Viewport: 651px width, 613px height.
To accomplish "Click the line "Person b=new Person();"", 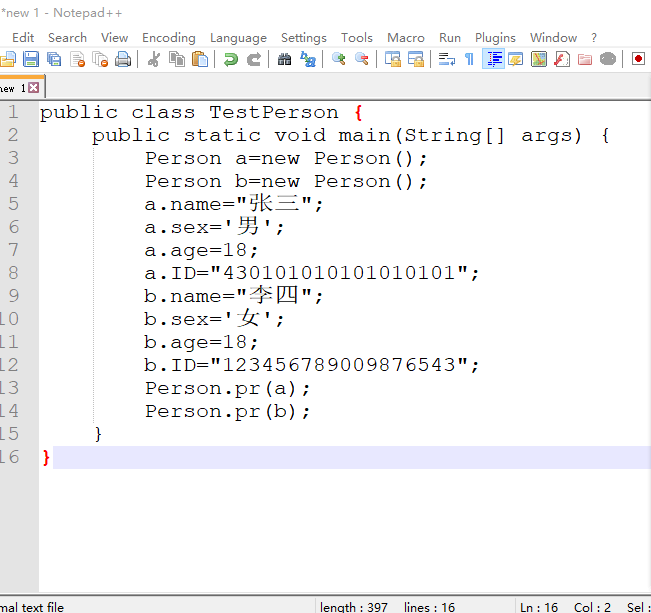I will (x=286, y=181).
